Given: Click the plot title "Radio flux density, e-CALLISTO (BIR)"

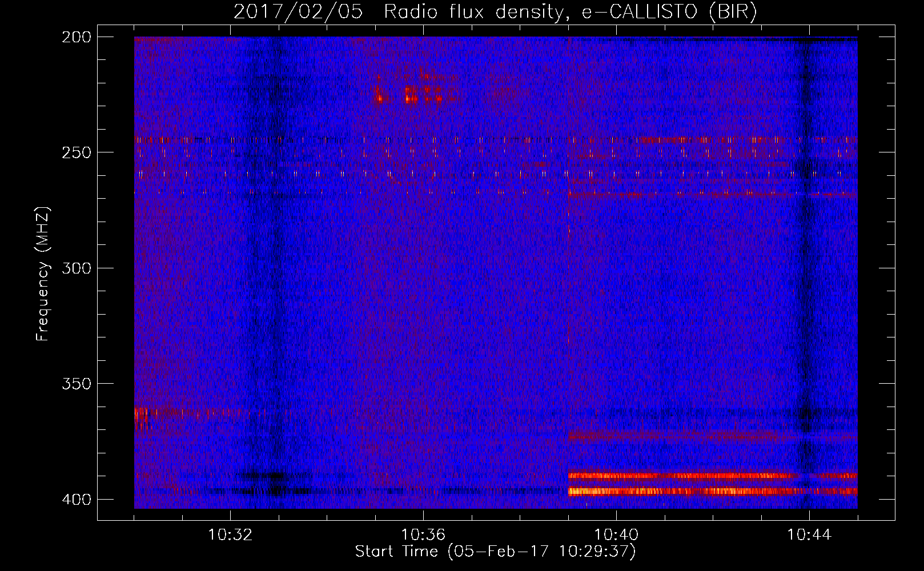Looking at the screenshot, I should 570,12.
